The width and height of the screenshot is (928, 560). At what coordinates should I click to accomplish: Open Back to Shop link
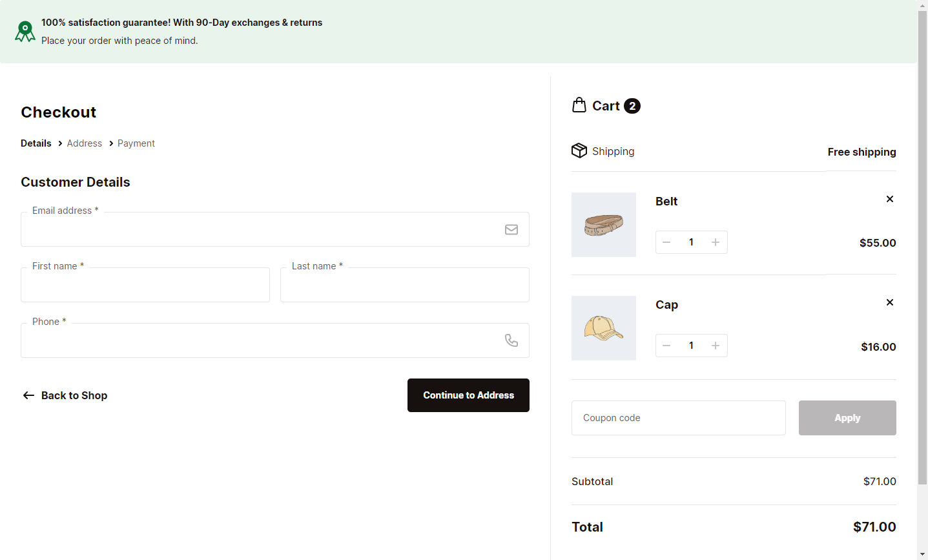point(74,395)
